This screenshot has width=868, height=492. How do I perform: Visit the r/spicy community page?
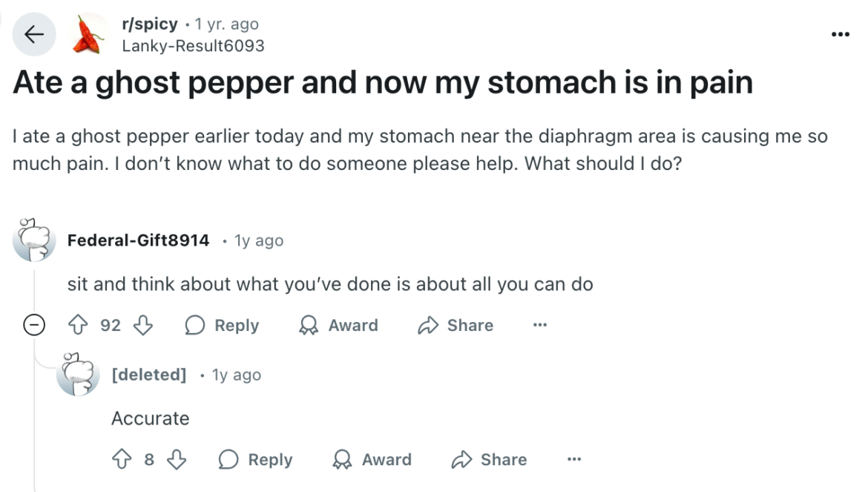click(149, 23)
